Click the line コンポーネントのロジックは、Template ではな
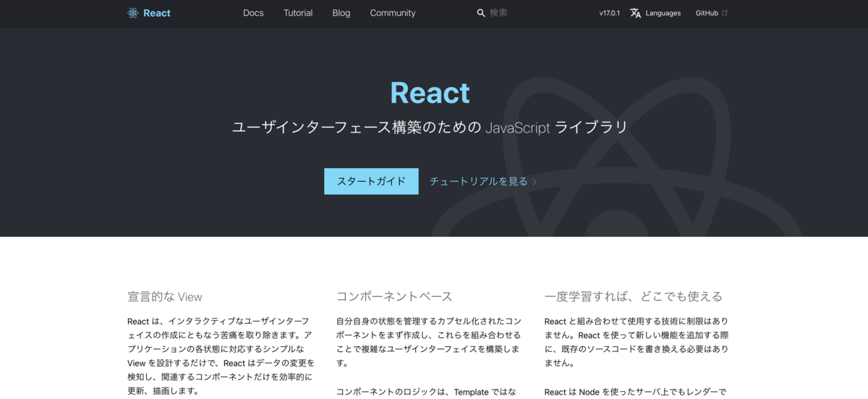868x399 pixels. coord(427,392)
